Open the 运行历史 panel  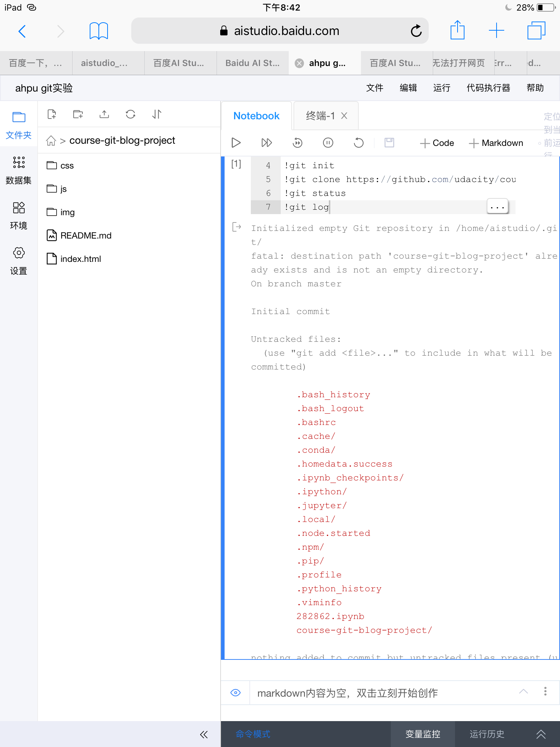pyautogui.click(x=487, y=734)
